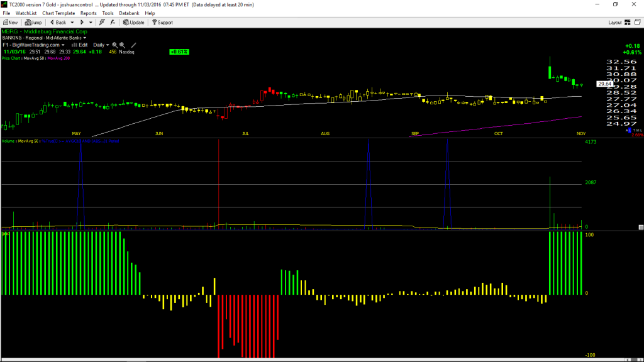Click the MovAvg 50 legend label
Screen dimensions: 644x362
pos(34,58)
